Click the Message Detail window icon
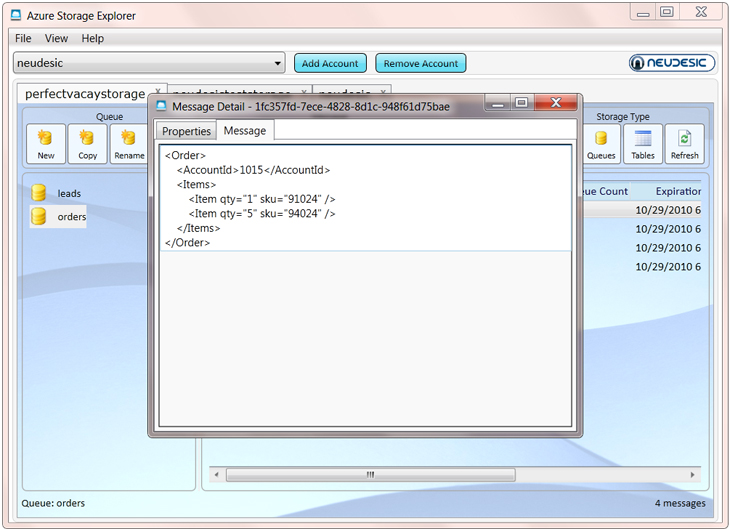Screen dimensions: 730x529 click(161, 106)
